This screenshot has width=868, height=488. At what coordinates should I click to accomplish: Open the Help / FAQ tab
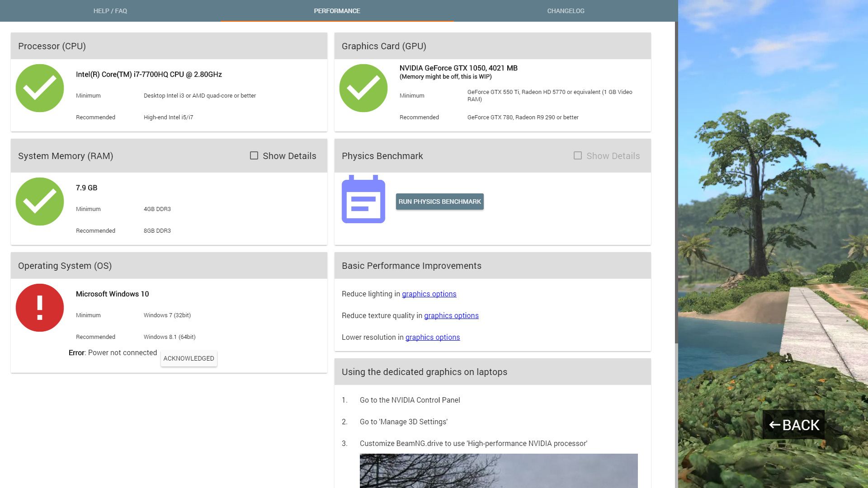click(x=110, y=11)
